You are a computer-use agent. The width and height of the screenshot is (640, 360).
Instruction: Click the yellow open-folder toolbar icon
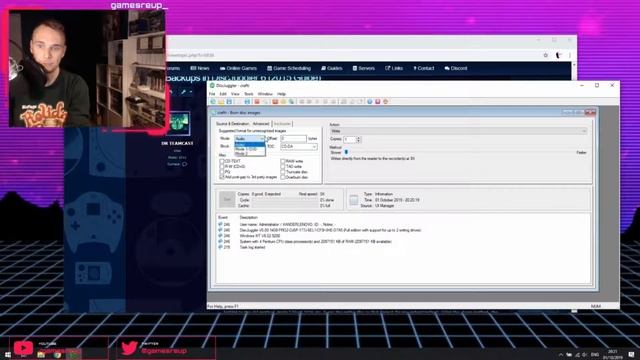coord(221,102)
